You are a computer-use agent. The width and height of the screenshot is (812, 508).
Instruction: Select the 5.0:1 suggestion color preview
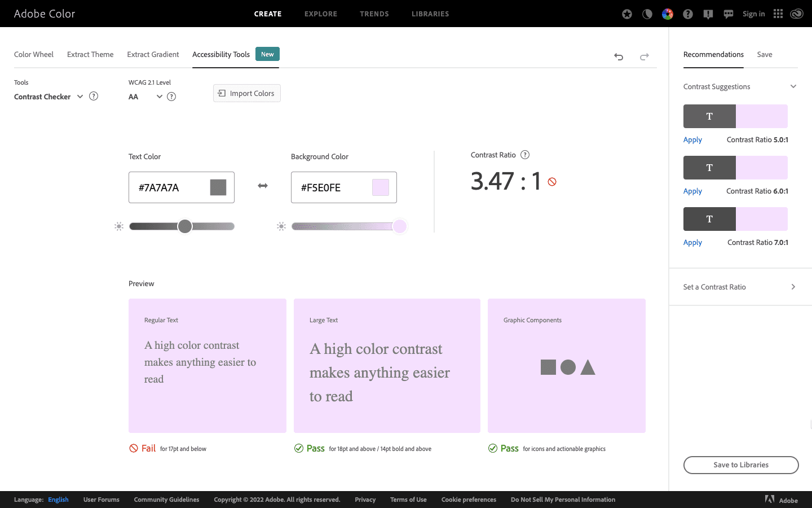click(735, 116)
